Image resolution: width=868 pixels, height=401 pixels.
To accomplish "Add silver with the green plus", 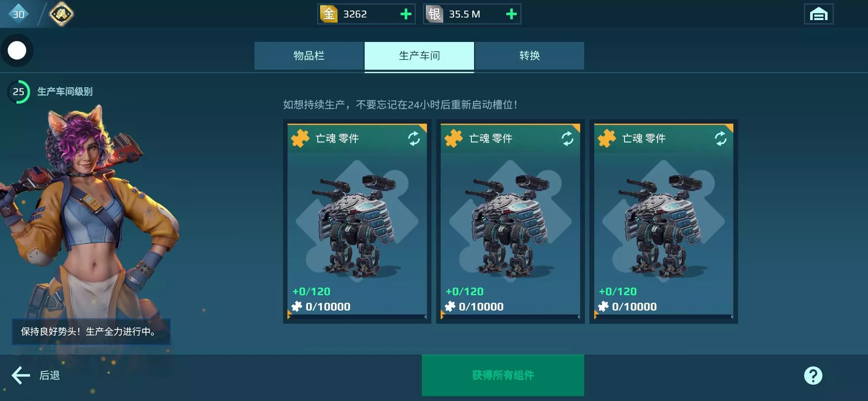I will (x=511, y=14).
